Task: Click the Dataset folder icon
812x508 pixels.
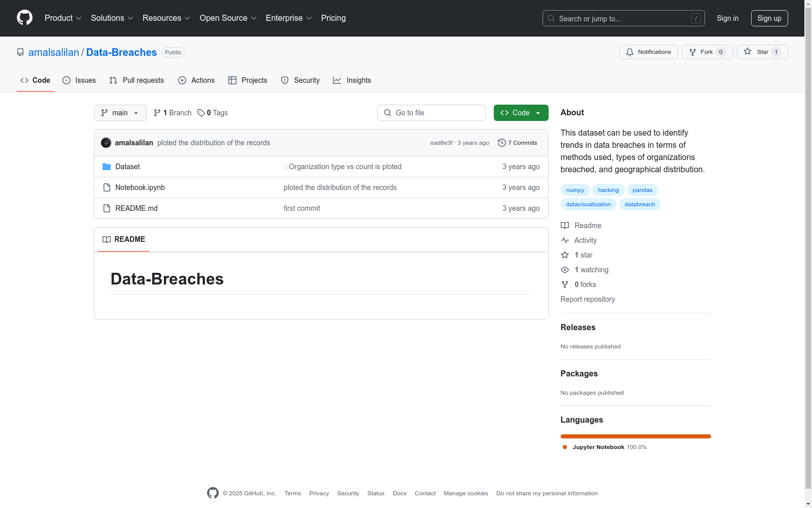Action: 107,167
